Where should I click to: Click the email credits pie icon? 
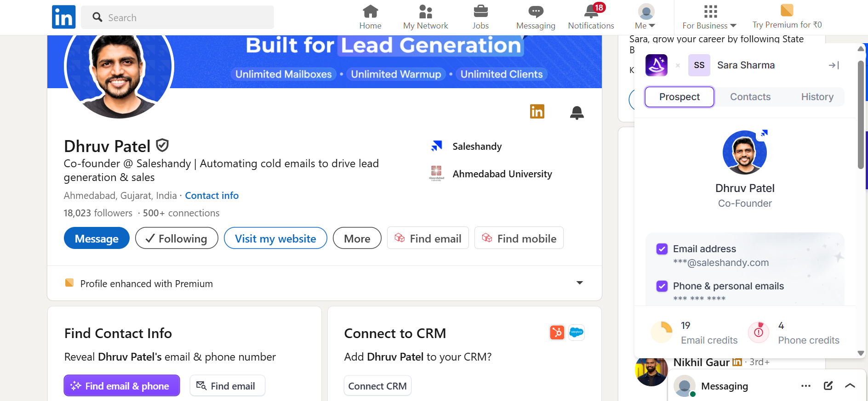(662, 332)
